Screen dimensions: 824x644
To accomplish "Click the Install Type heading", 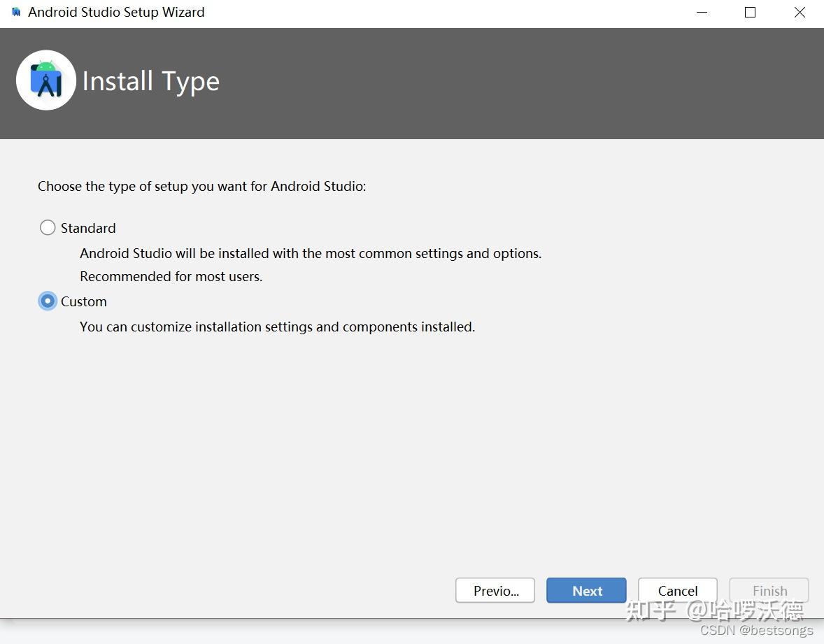I will coord(151,81).
